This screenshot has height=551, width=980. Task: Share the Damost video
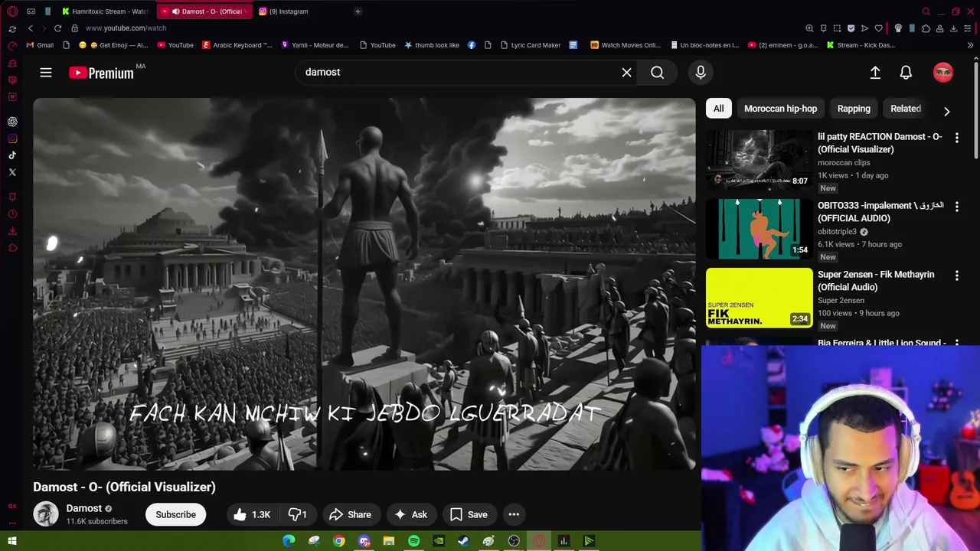click(350, 514)
